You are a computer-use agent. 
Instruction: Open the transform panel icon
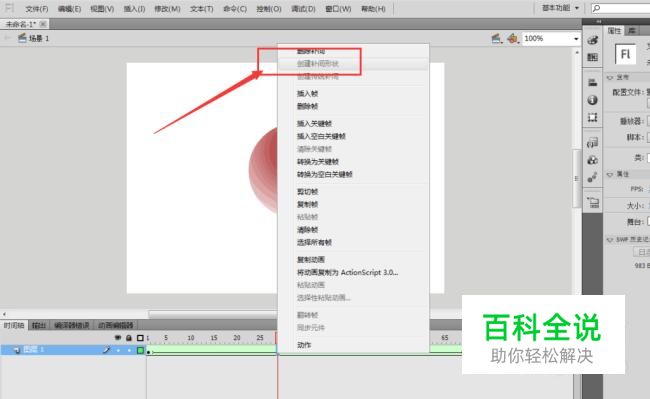592,117
